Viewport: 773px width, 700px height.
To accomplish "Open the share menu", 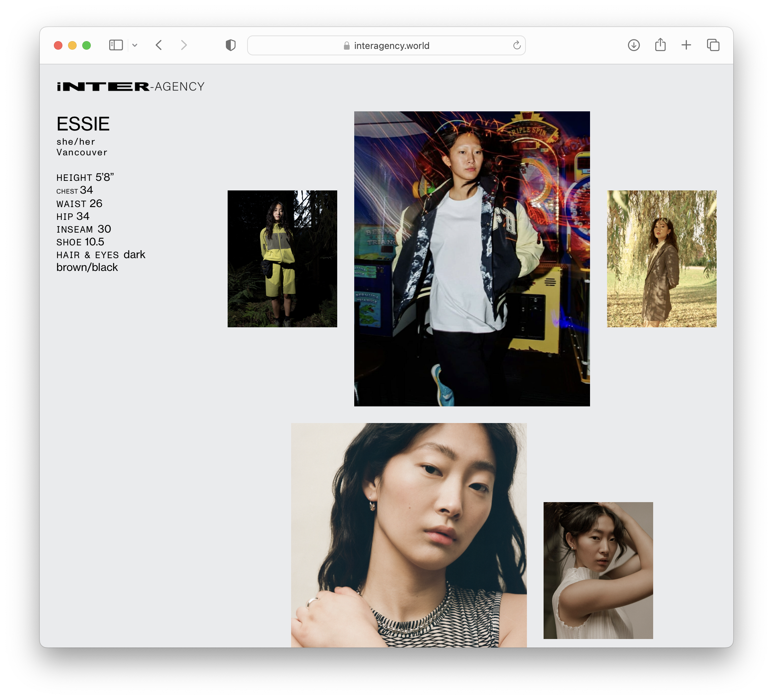I will pos(660,45).
